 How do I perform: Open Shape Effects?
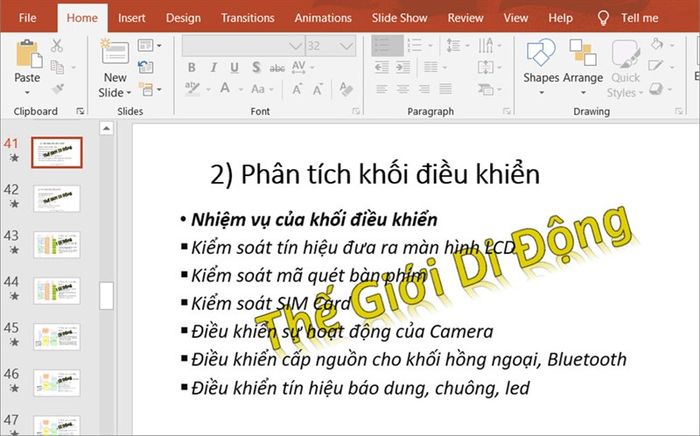tap(661, 88)
